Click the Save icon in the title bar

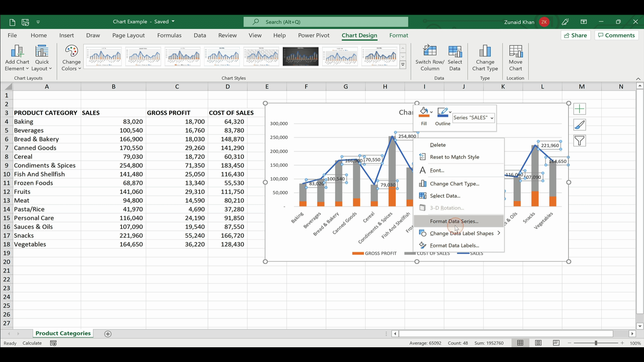(x=25, y=22)
